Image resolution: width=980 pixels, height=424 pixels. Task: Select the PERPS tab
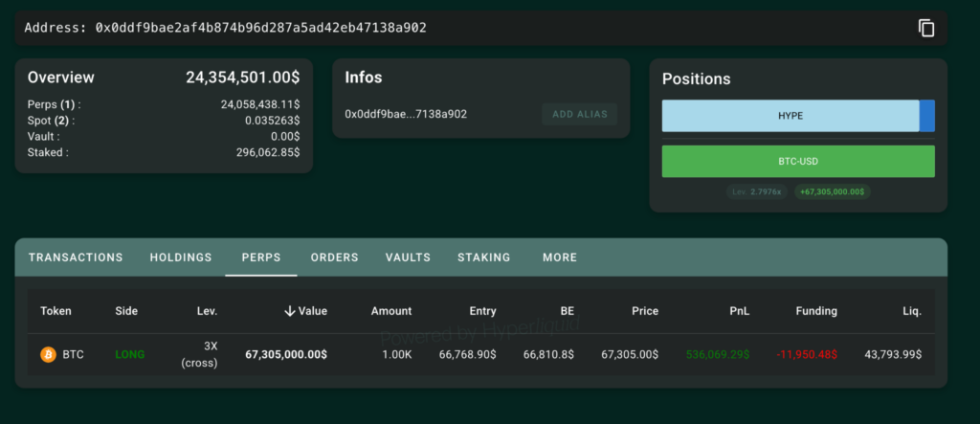[x=261, y=257]
